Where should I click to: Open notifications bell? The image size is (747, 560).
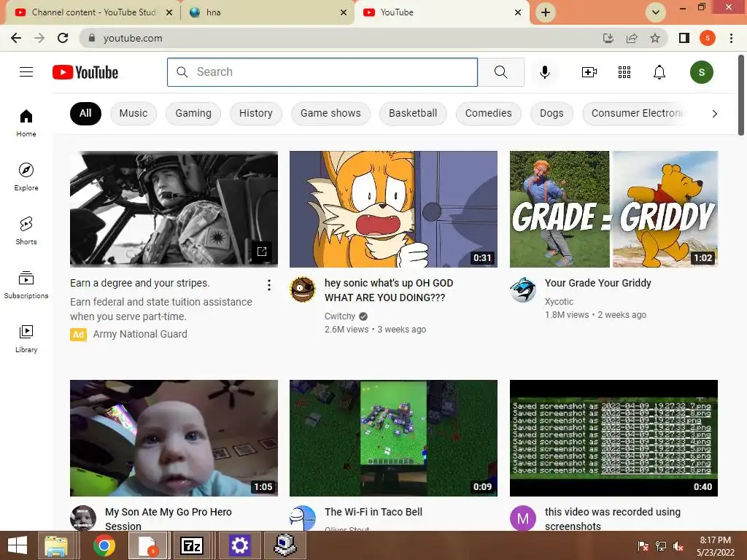coord(659,72)
